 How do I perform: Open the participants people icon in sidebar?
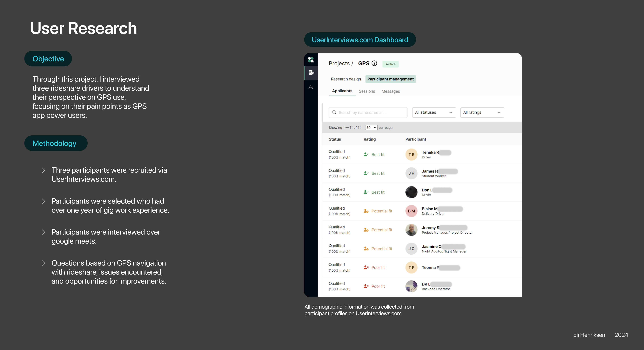(x=311, y=87)
